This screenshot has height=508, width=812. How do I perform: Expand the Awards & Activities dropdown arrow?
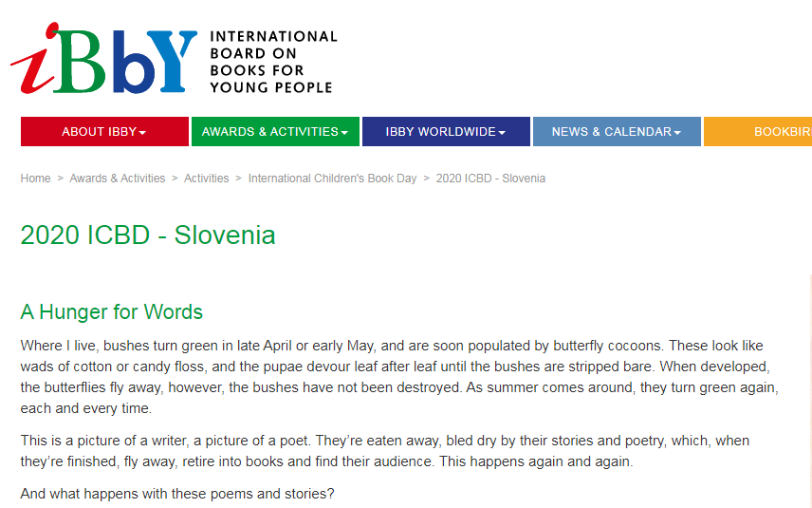(344, 133)
